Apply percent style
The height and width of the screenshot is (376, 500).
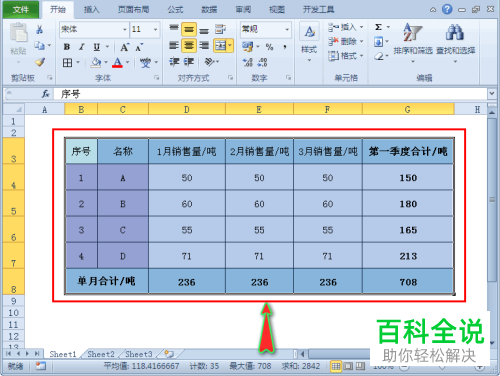(x=269, y=47)
